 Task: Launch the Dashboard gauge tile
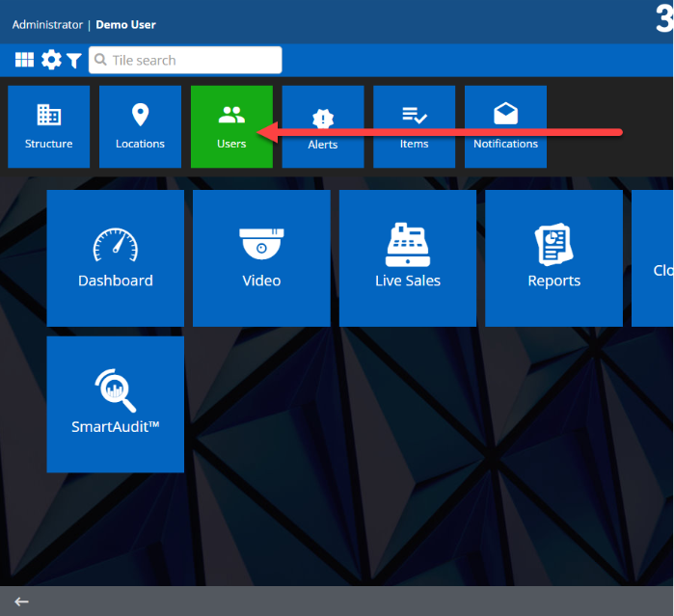click(115, 257)
